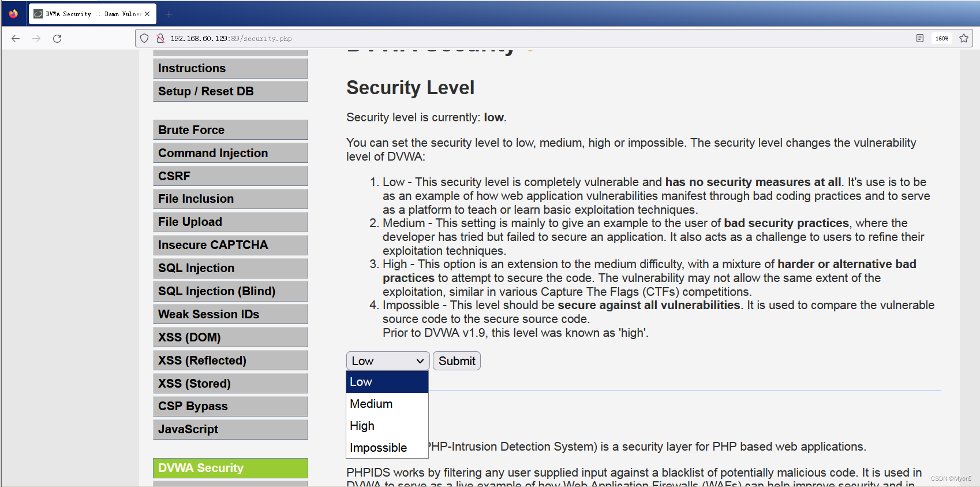Go to Brute Force page
Screen dimensions: 980x487
[x=230, y=130]
